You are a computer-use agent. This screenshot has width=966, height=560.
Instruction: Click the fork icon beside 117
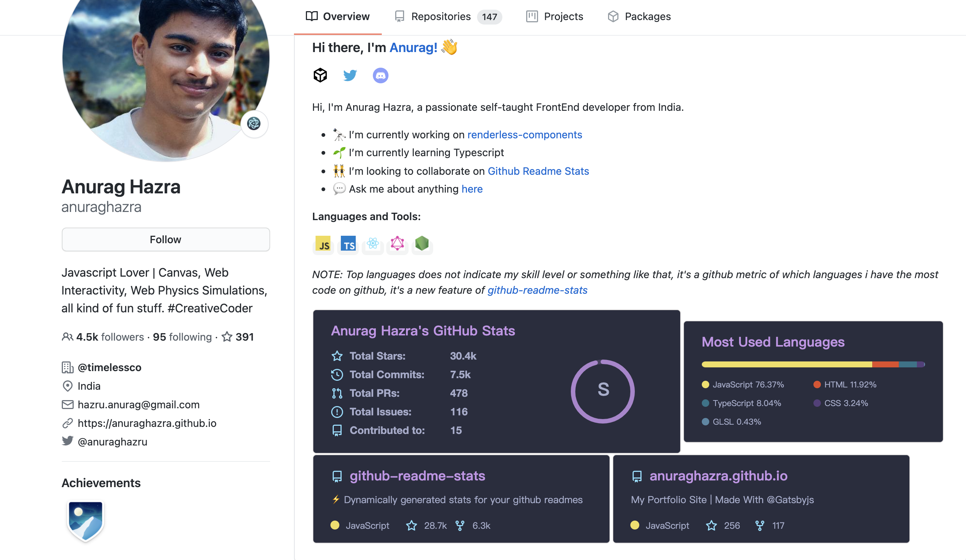tap(760, 526)
